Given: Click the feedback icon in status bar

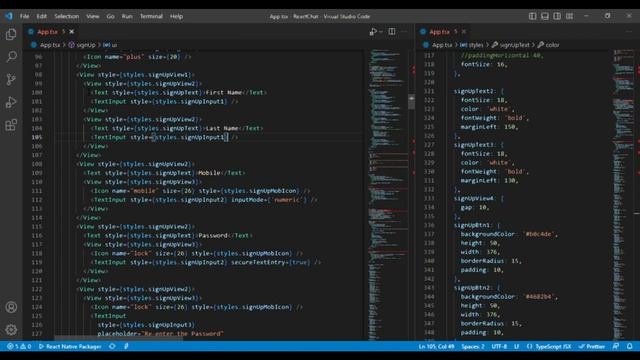Looking at the screenshot, I should point(616,347).
